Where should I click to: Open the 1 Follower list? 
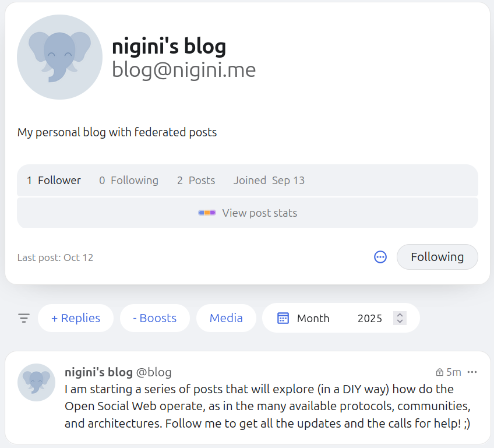coord(54,181)
